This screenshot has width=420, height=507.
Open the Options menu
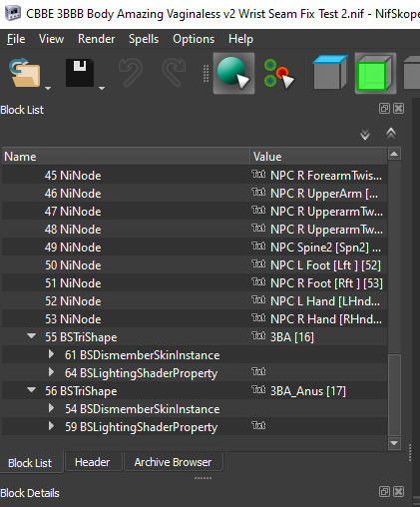pyautogui.click(x=194, y=39)
